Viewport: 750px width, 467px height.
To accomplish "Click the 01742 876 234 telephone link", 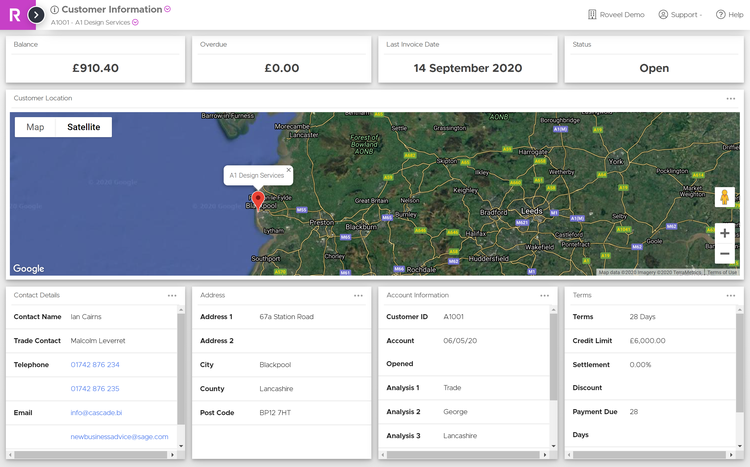I will [x=95, y=365].
